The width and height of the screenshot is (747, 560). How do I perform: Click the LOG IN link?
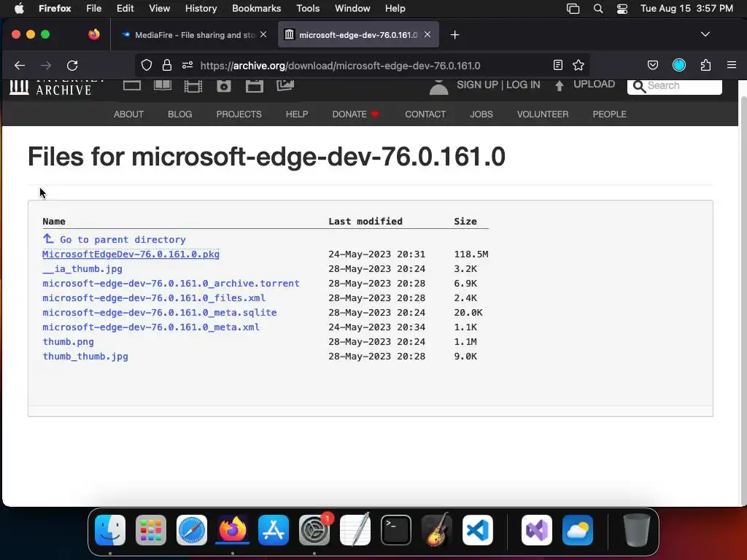pos(523,85)
